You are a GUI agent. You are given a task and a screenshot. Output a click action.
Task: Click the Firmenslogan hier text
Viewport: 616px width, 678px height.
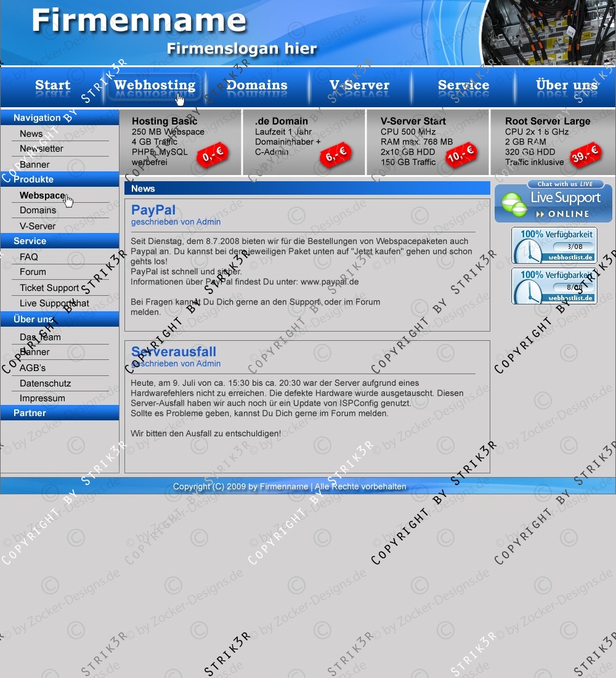point(242,49)
